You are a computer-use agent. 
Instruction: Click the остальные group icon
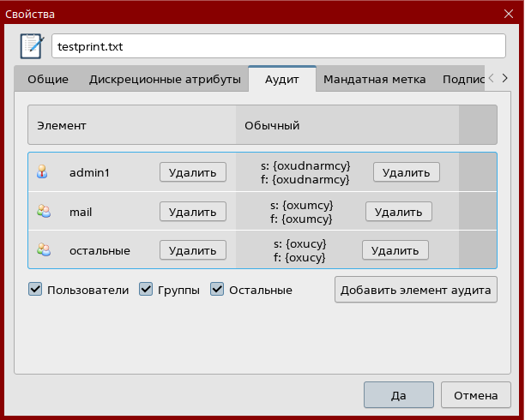coord(43,250)
